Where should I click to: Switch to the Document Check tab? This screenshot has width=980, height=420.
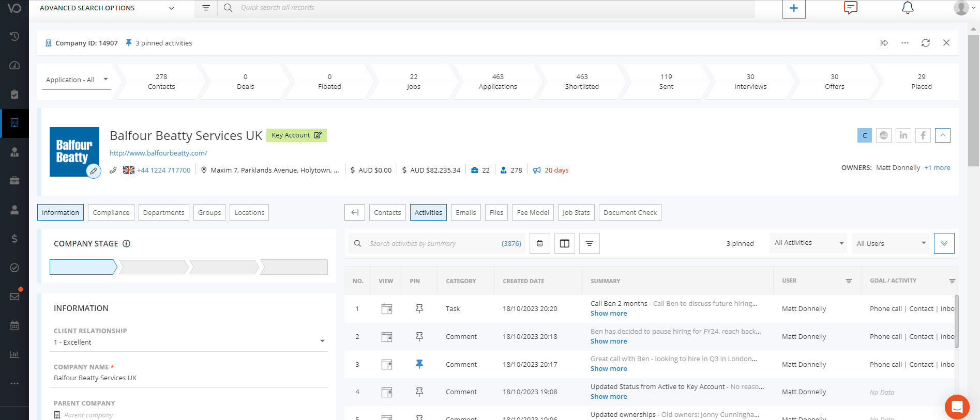click(x=630, y=212)
